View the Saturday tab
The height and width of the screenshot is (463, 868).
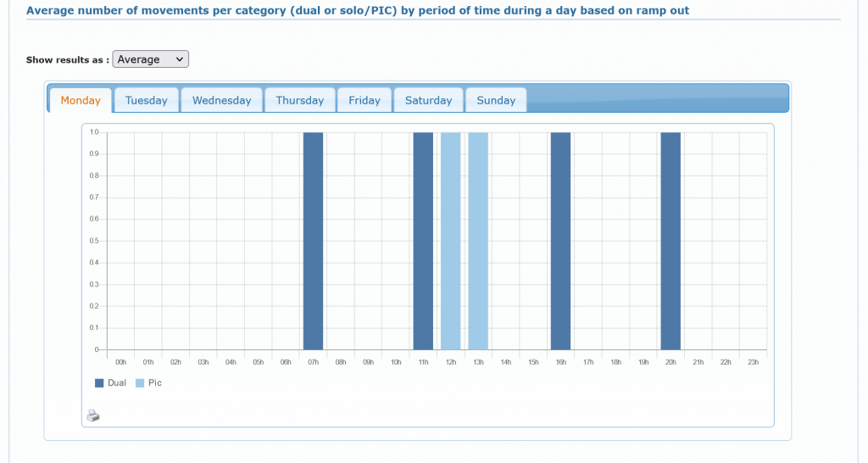(x=428, y=100)
